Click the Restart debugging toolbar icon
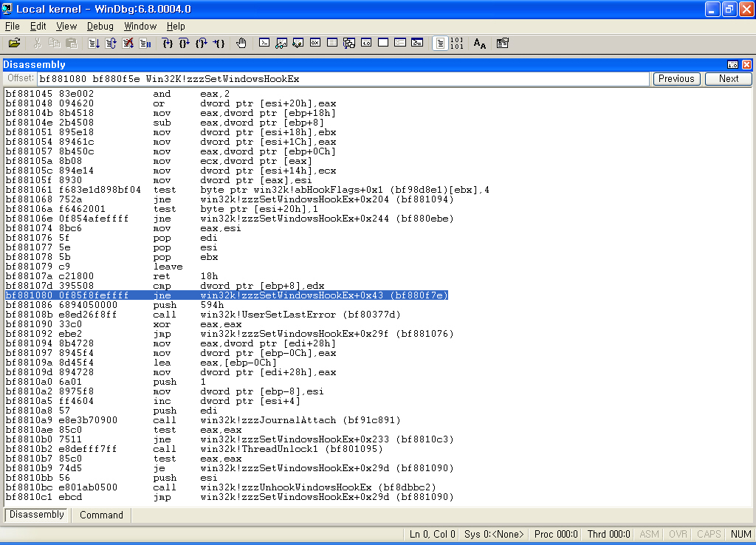The height and width of the screenshot is (545, 756). (111, 44)
